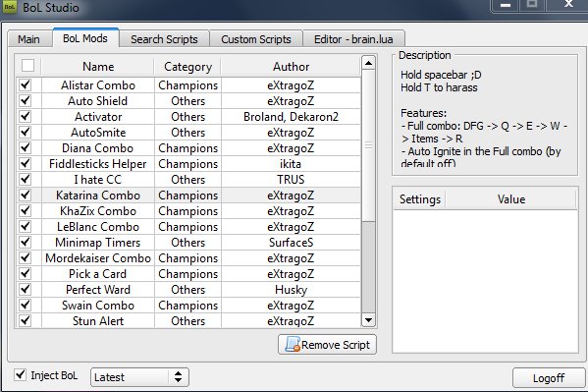Toggle the LeBlanc Combo checkbox

point(26,226)
